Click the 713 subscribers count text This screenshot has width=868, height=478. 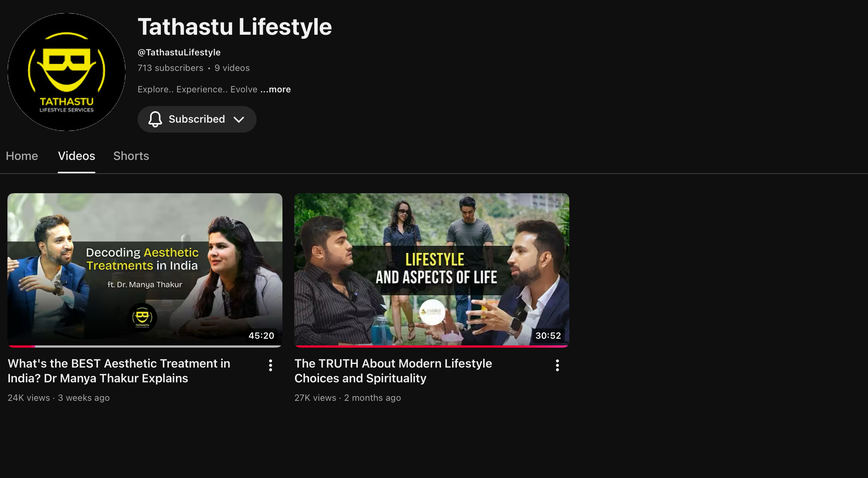[x=170, y=68]
